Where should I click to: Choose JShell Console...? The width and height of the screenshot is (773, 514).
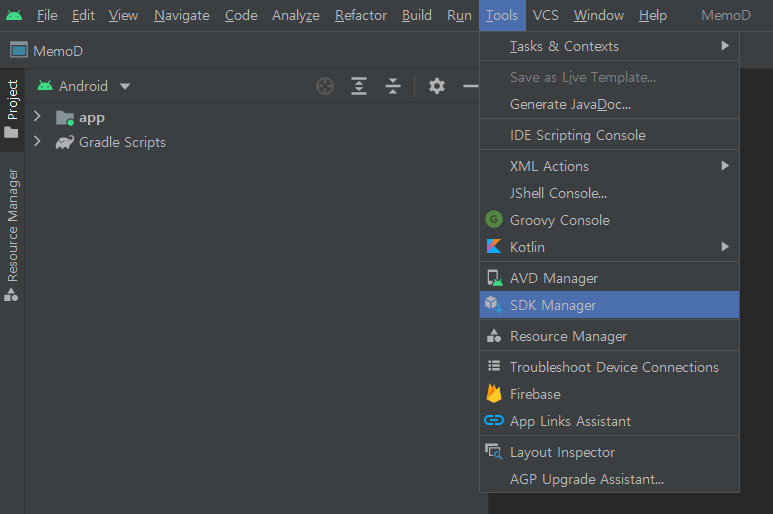pos(609,193)
